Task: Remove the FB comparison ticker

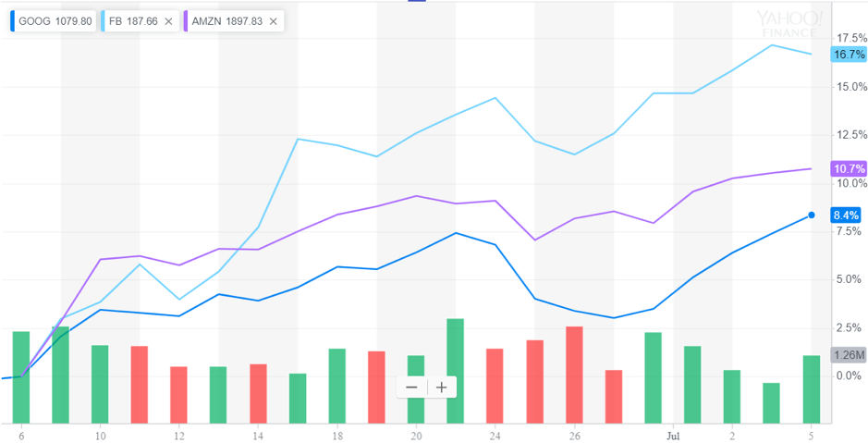Action: [168, 21]
